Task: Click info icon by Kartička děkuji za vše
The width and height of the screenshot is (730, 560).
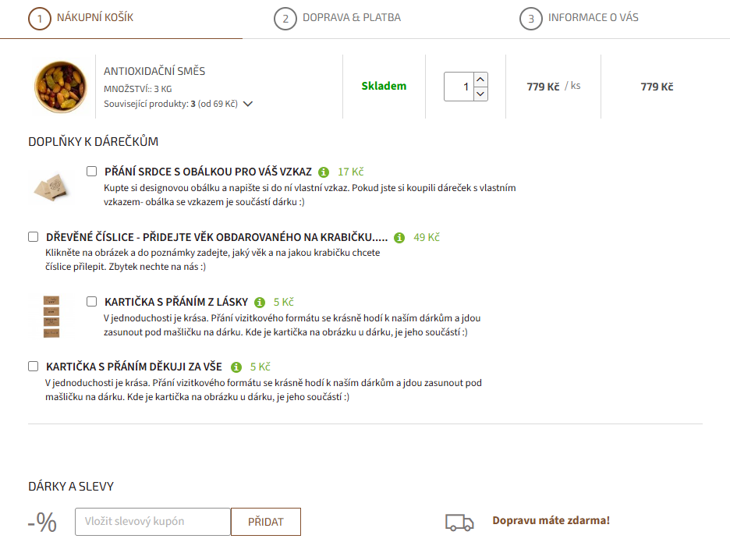Action: tap(236, 367)
